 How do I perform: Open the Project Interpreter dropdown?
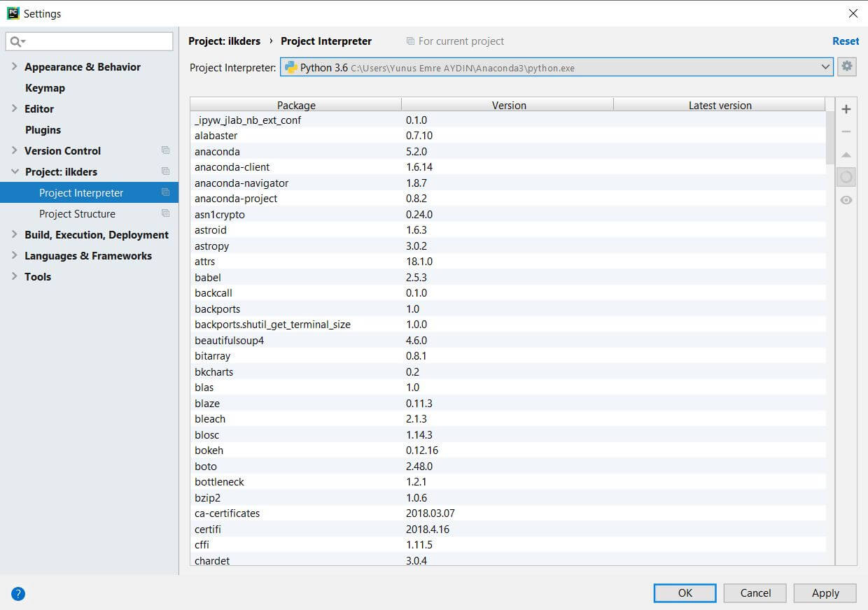[557, 67]
